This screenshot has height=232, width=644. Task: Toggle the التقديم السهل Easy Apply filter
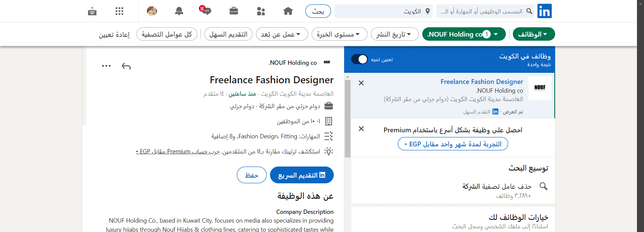pos(228,34)
